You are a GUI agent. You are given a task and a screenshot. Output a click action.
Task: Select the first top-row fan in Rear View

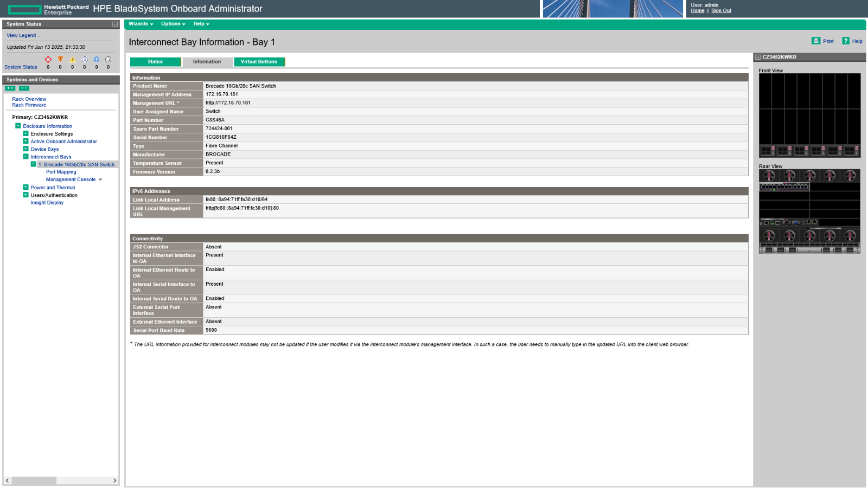(x=769, y=176)
